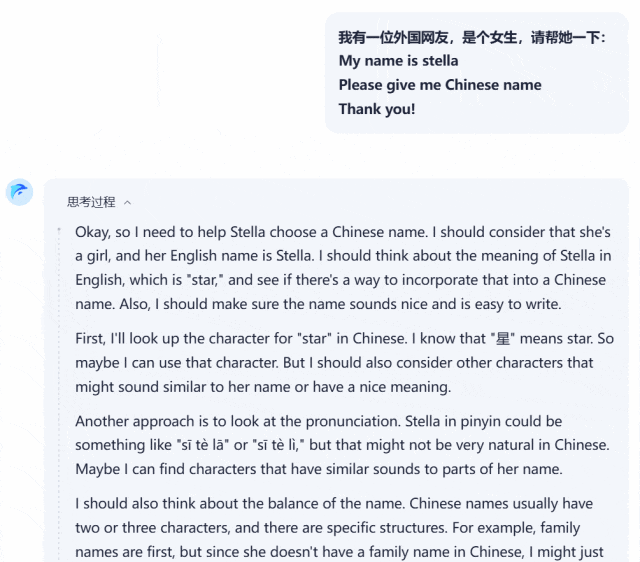Collapse the thinking process chevron arrow
Screen dimensions: 640x562
(127, 202)
